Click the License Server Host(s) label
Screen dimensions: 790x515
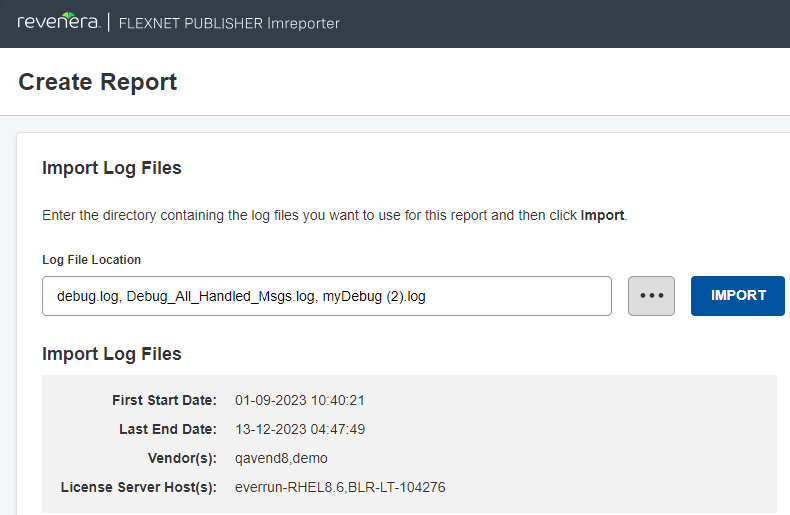[x=139, y=487]
